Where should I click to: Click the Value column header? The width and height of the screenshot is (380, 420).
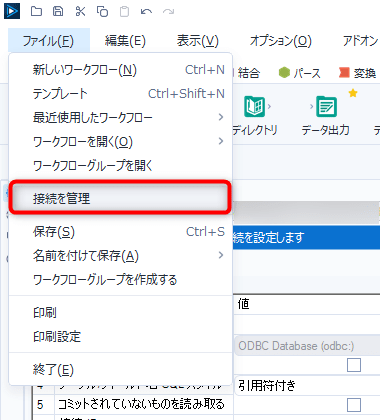click(307, 304)
